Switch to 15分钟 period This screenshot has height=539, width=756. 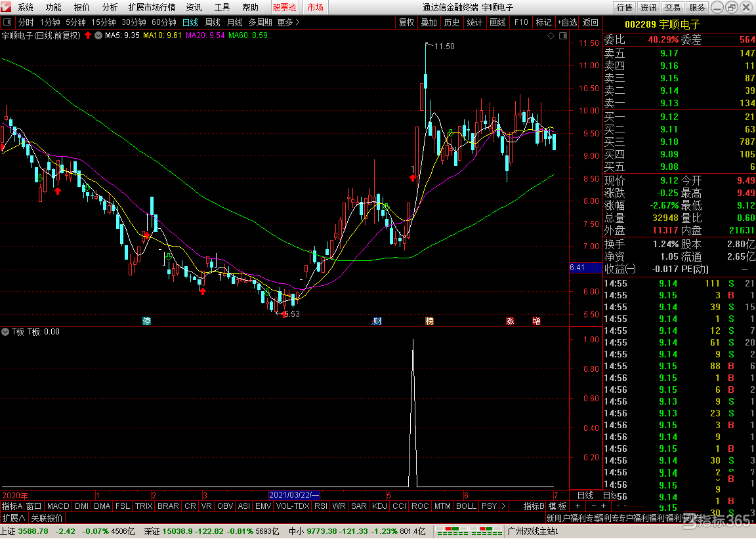coord(104,22)
